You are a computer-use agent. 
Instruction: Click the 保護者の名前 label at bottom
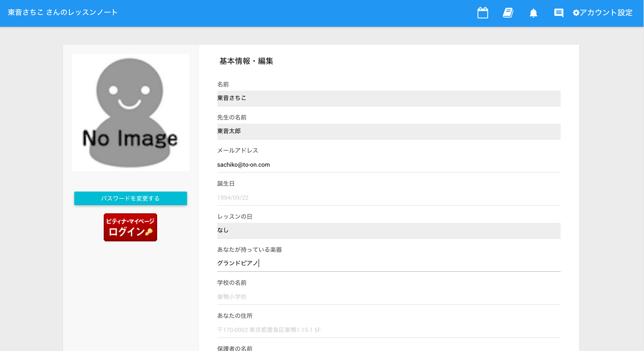(x=235, y=348)
